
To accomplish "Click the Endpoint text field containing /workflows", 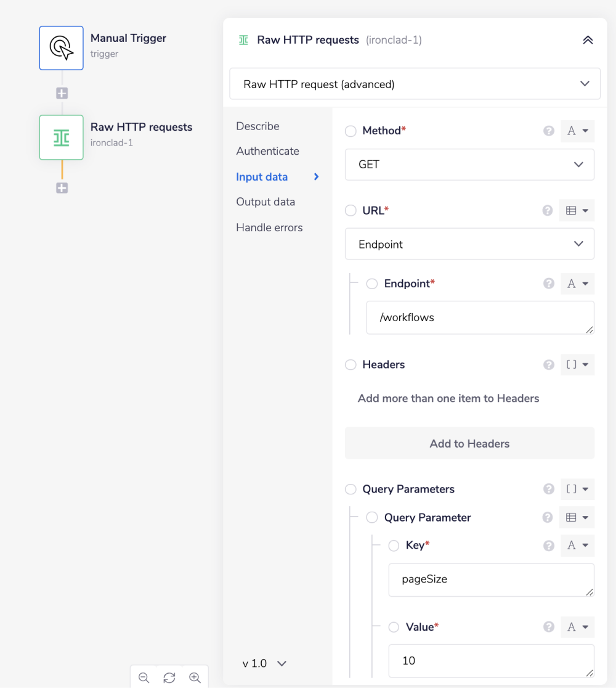I will tap(480, 317).
